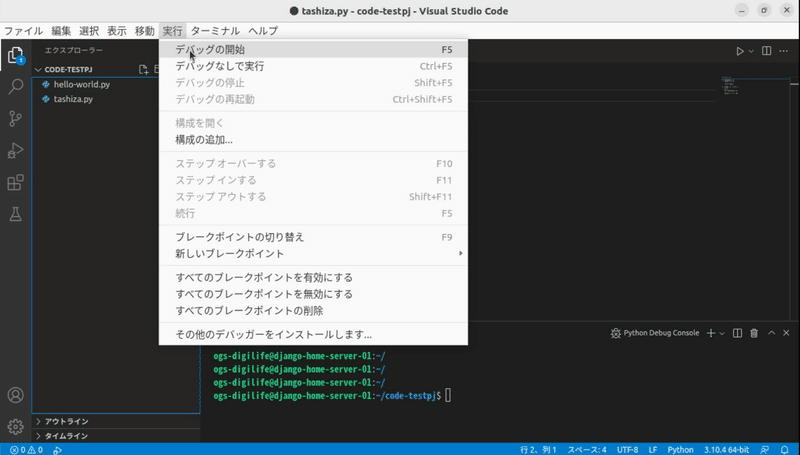Click the debug status bar icon
This screenshot has height=455, width=800.
point(58,450)
